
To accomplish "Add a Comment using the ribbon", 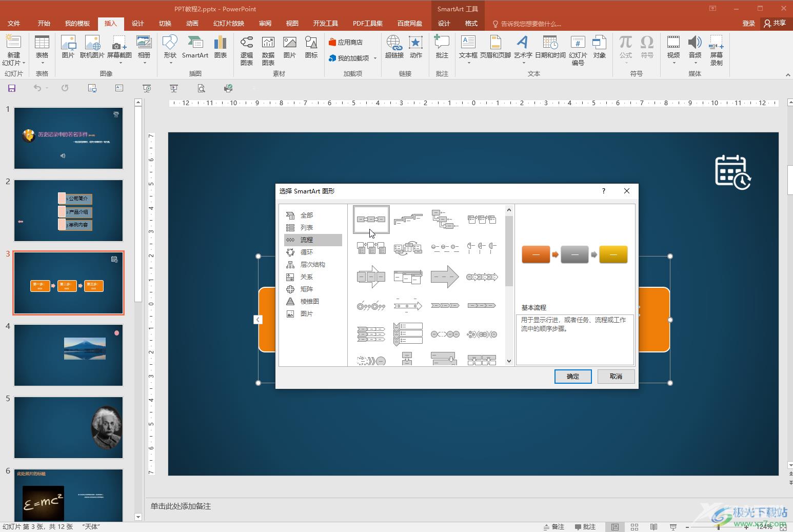I will click(x=442, y=47).
